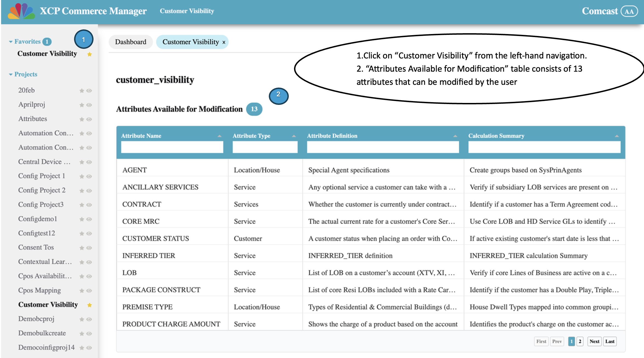The width and height of the screenshot is (644, 358).
Task: Star the Contextual Lear… project
Action: coord(81,262)
